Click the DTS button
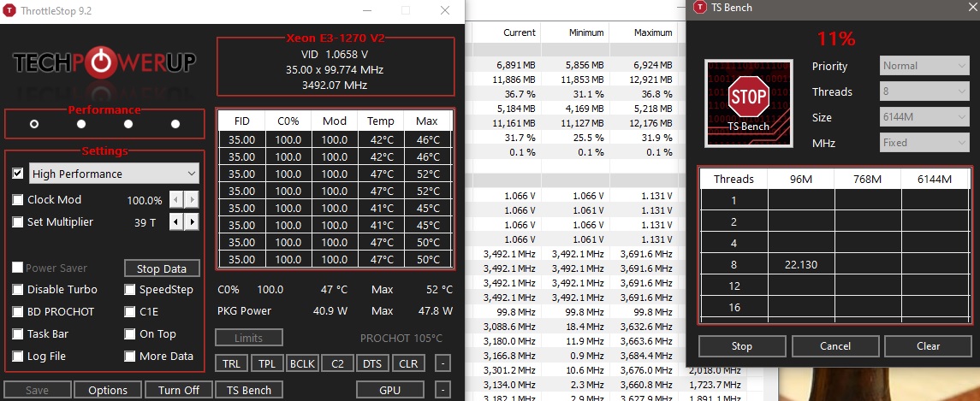Viewport: 980px width, 401px height. [x=372, y=363]
